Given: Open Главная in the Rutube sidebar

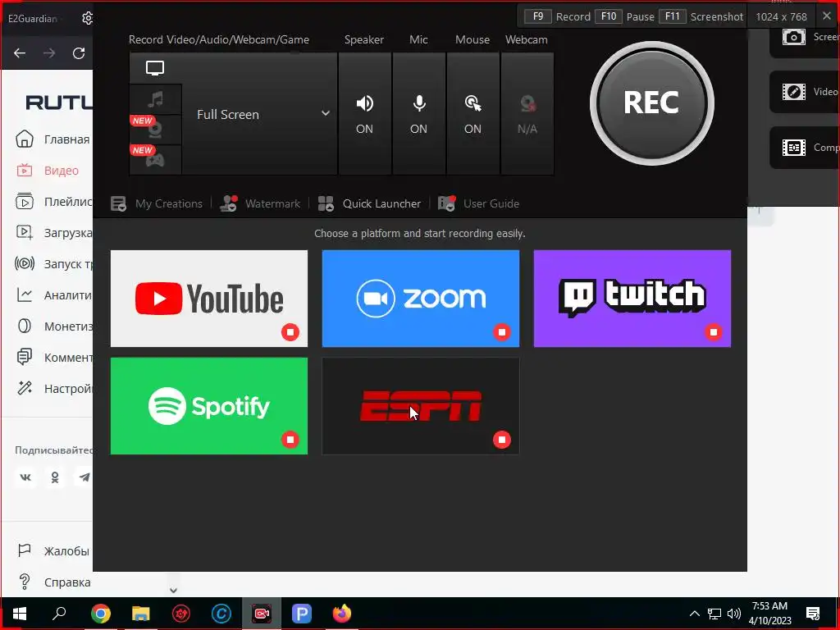Looking at the screenshot, I should (x=53, y=139).
